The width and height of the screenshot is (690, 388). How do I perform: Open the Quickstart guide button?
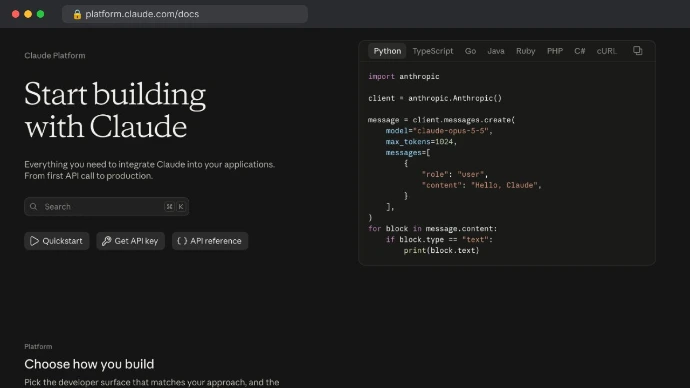click(x=57, y=241)
